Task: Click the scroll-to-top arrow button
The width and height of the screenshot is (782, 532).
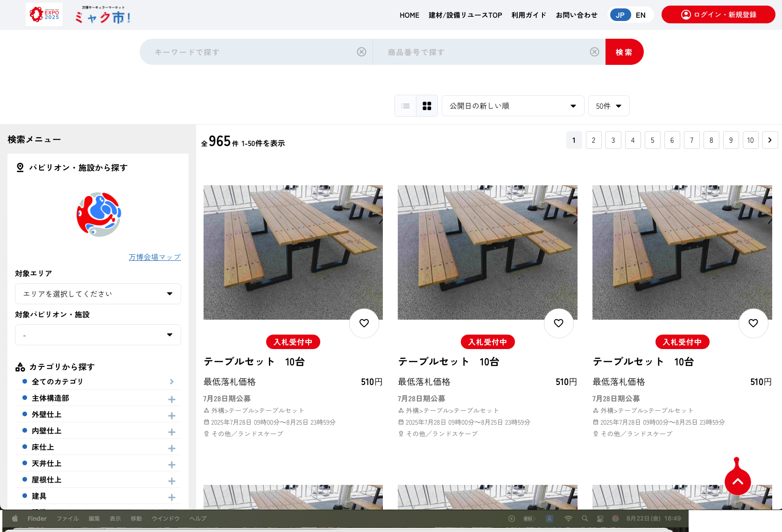Action: coord(738,479)
